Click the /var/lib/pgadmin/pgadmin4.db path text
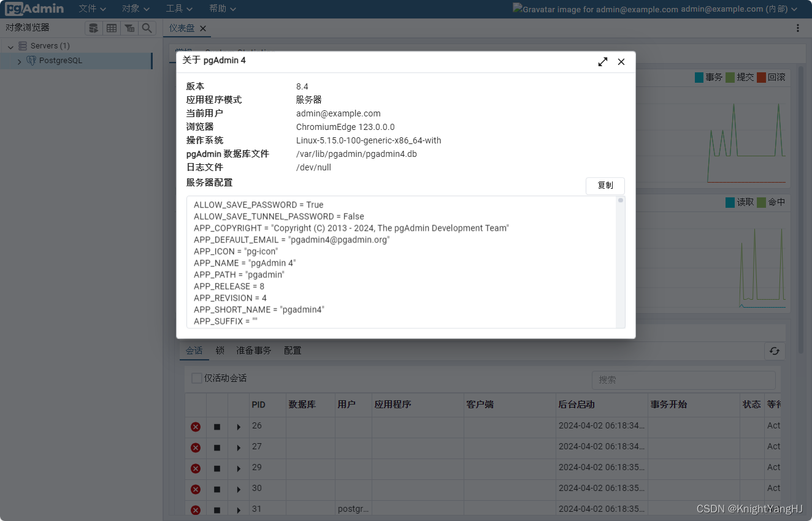The width and height of the screenshot is (812, 521). click(356, 154)
